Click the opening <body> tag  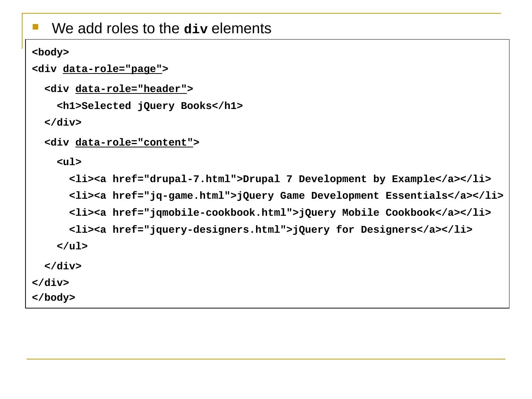point(51,52)
